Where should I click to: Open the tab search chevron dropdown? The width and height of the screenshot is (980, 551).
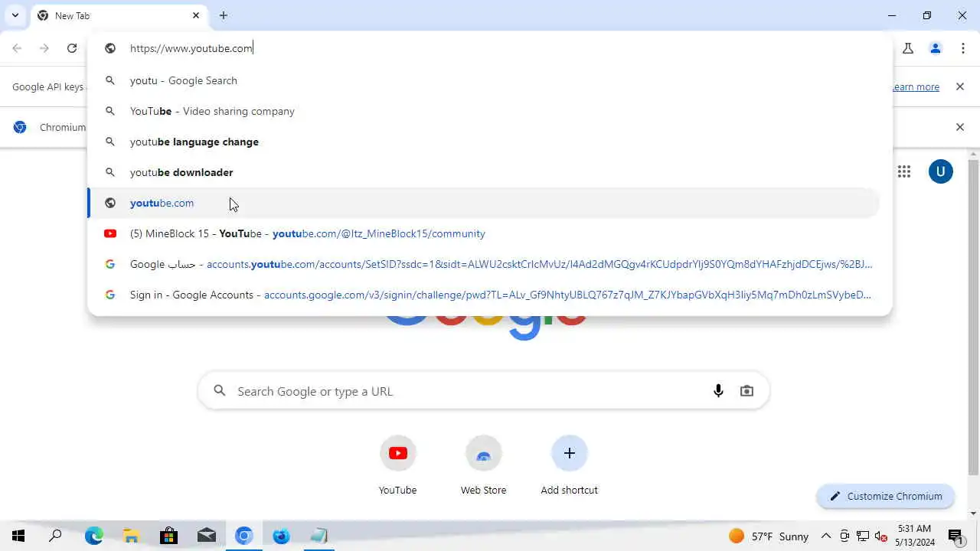pyautogui.click(x=15, y=15)
